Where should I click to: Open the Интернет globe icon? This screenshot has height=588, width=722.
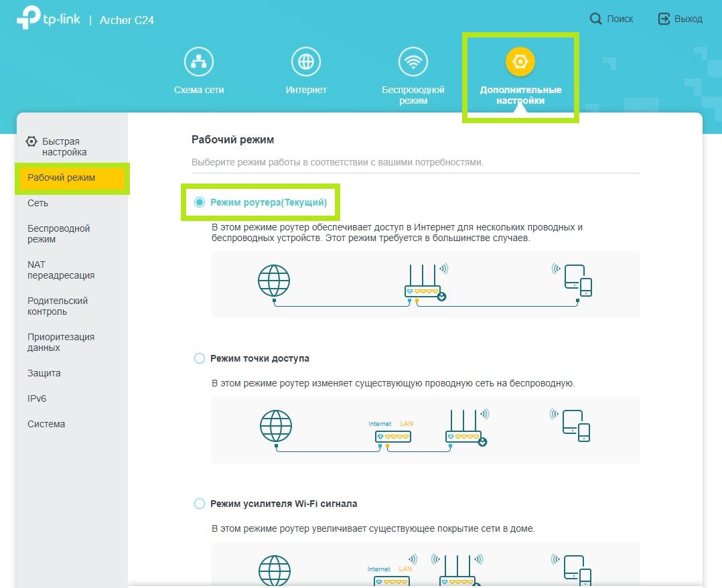pyautogui.click(x=306, y=62)
